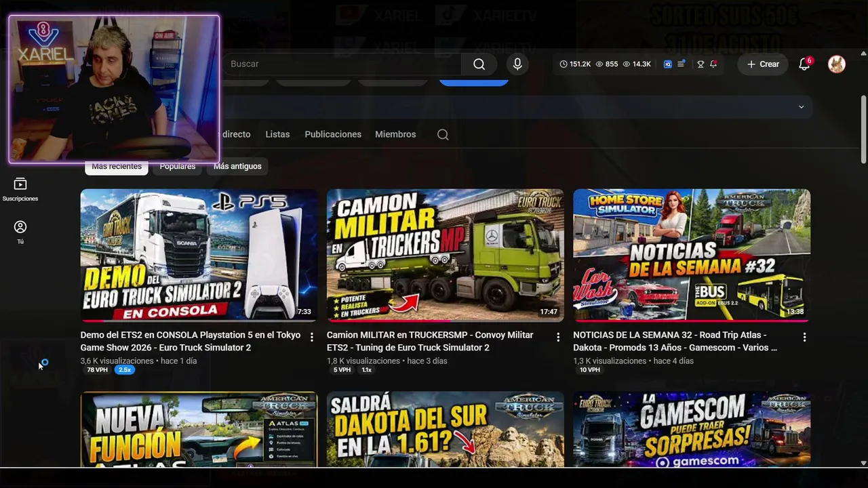Image resolution: width=868 pixels, height=488 pixels.
Task: Open the Nueva Función Atlas thumbnail
Action: click(x=199, y=430)
